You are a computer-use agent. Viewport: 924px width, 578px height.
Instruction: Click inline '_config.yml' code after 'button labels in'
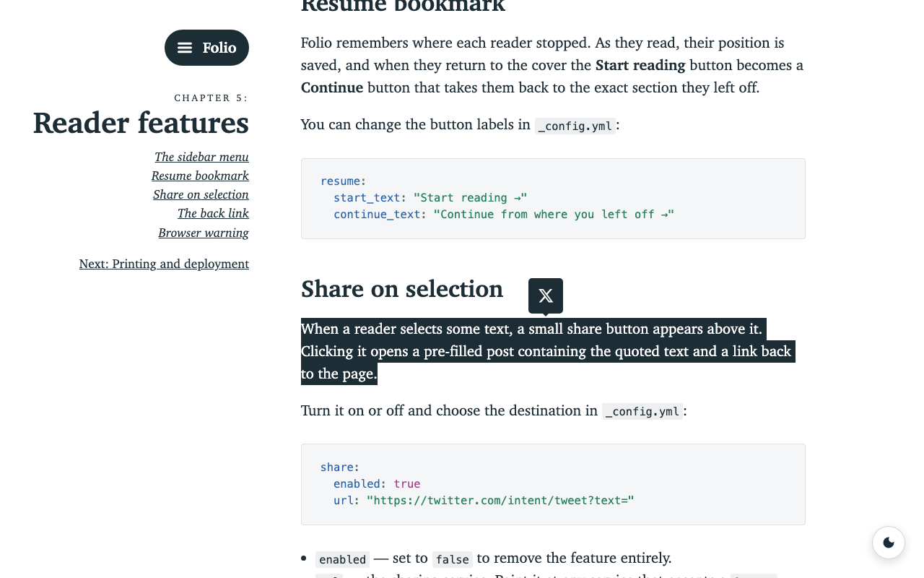575,125
